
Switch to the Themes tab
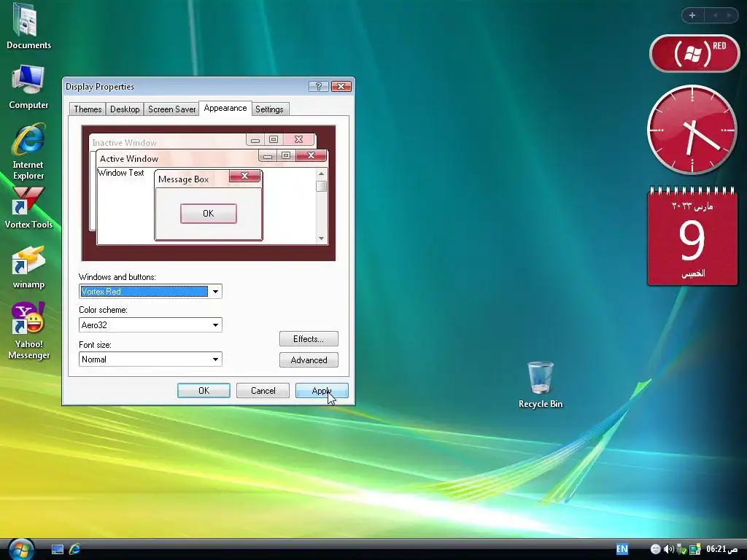88,109
